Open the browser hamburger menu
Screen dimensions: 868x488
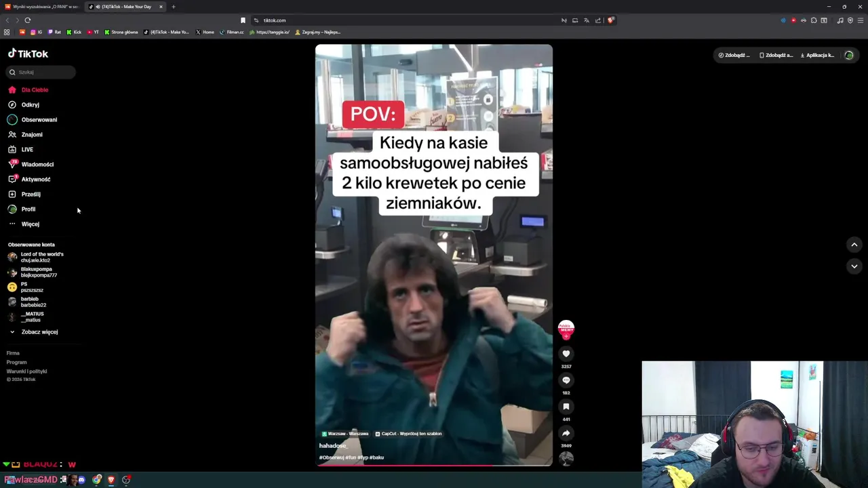[861, 20]
